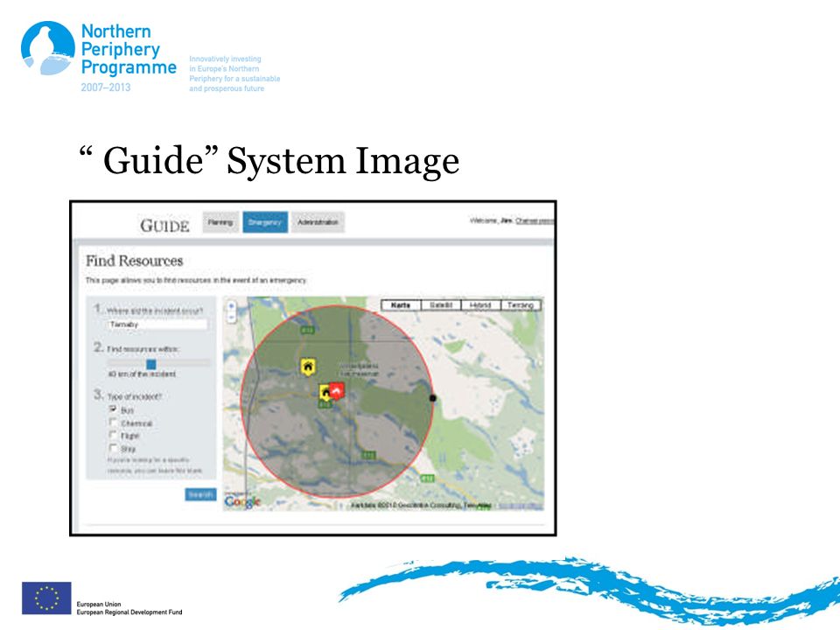Viewport: 840px width, 630px height.
Task: Switch to the Emergency tab
Action: pos(265,221)
